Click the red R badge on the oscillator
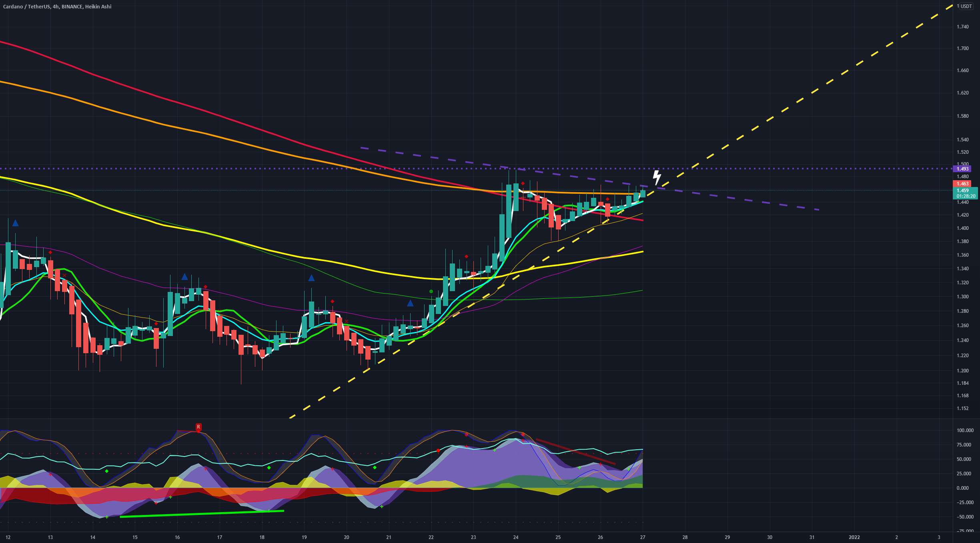 pyautogui.click(x=198, y=427)
